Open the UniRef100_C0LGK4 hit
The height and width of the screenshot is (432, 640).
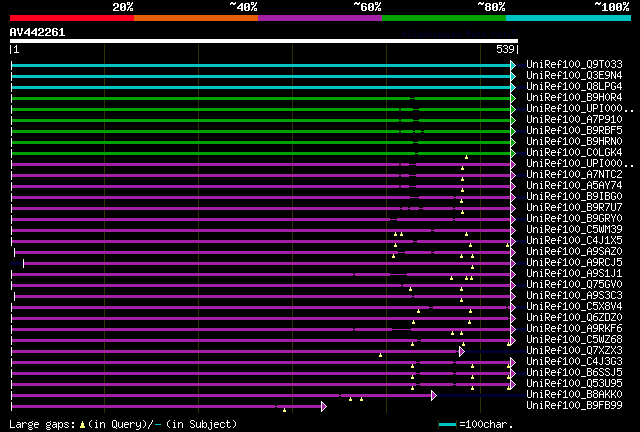[x=574, y=153]
